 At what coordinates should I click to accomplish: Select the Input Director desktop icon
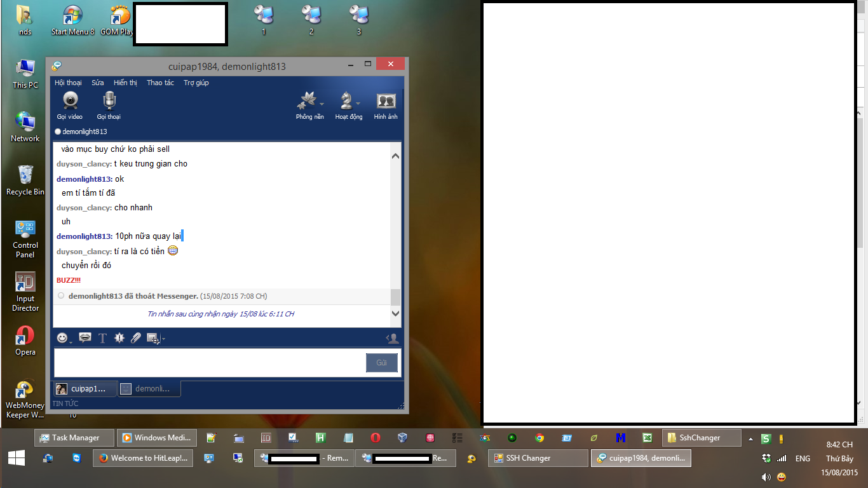[x=25, y=292]
